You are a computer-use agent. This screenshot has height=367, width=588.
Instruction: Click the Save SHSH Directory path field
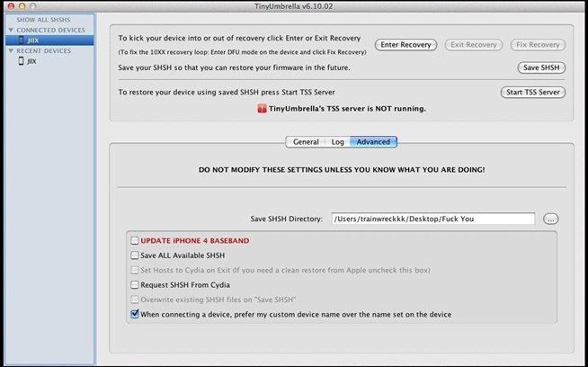(433, 219)
